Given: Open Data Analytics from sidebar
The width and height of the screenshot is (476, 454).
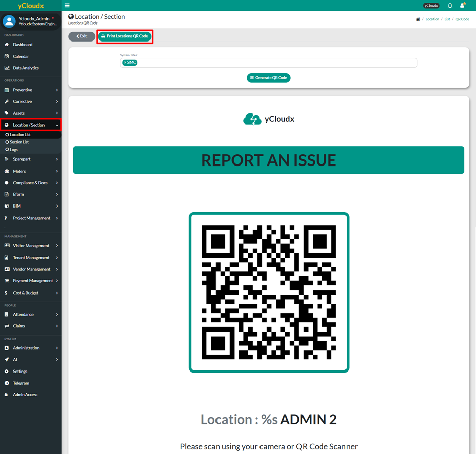Looking at the screenshot, I should click(26, 68).
